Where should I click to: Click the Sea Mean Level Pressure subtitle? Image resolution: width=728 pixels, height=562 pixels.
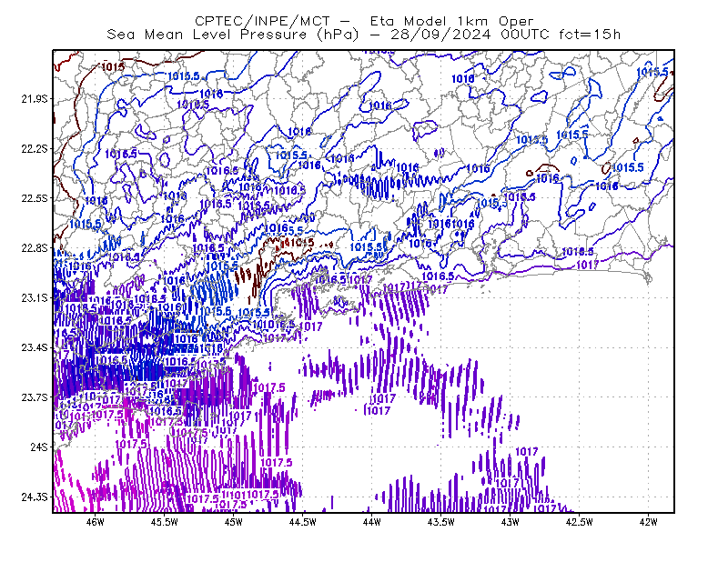tap(363, 35)
